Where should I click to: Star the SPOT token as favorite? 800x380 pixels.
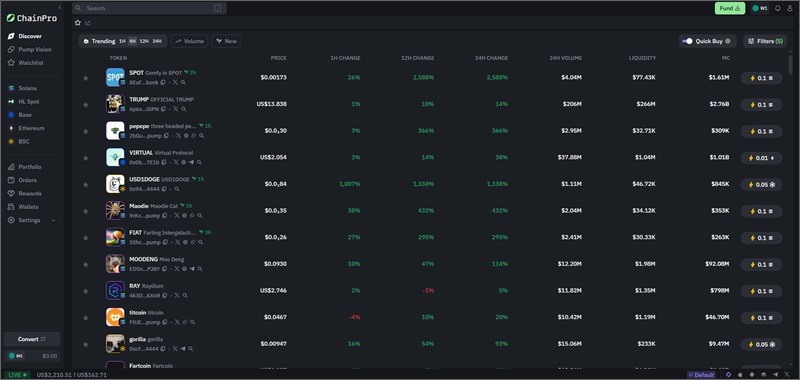pos(86,78)
